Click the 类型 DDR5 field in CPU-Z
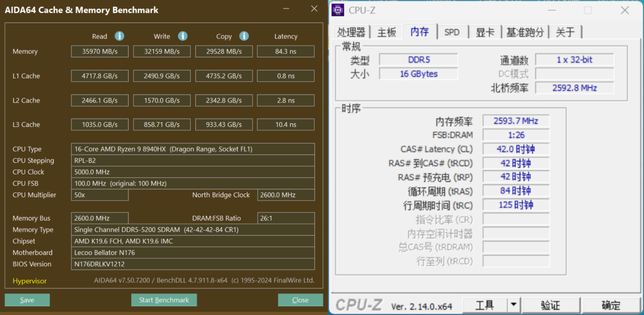 point(419,60)
